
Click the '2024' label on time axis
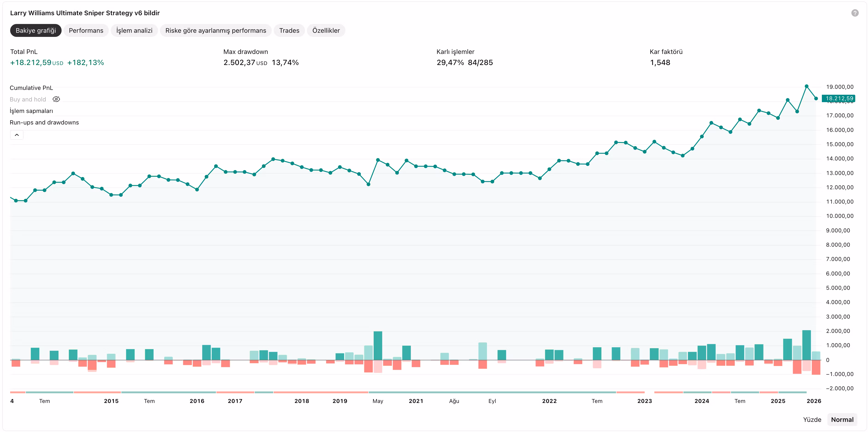(x=702, y=401)
